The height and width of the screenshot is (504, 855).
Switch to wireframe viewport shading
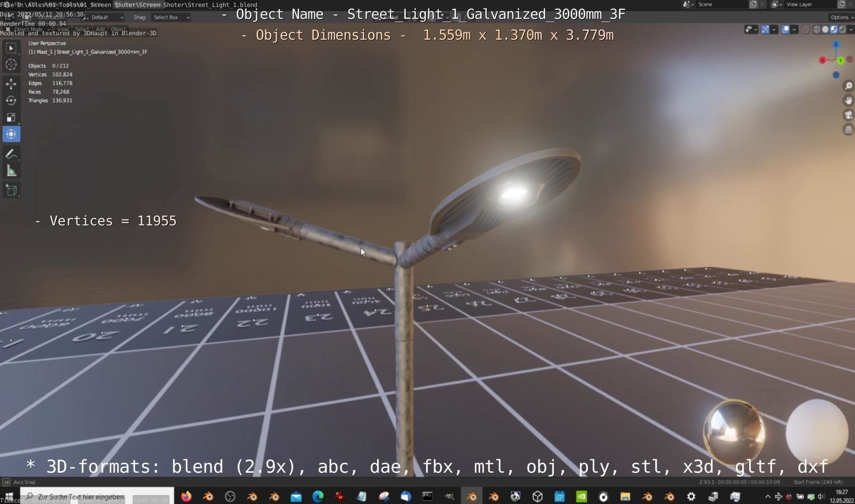817,30
